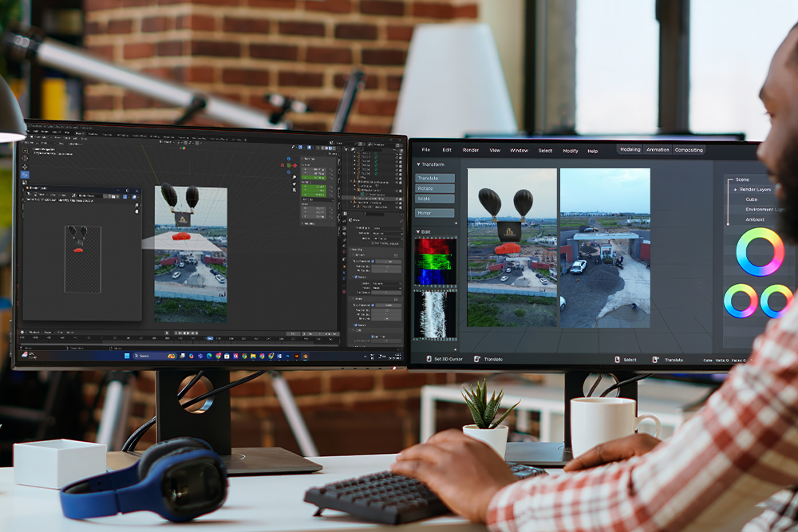Collapse the Transform panel triangle

pyautogui.click(x=418, y=164)
